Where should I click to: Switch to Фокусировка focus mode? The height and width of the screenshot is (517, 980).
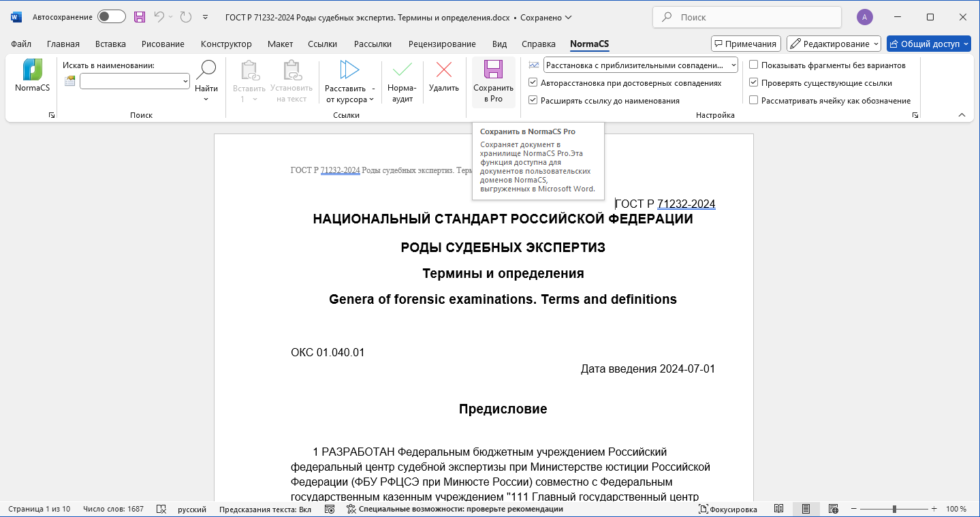[x=727, y=509]
